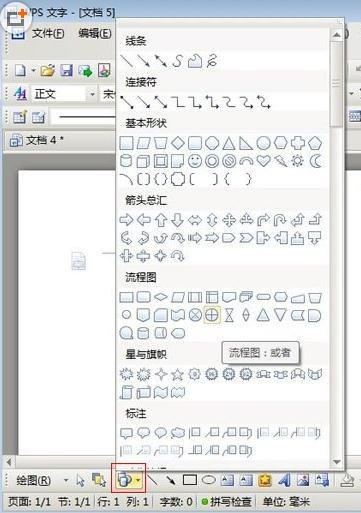Select the flowchart 'or' circle symbol
Viewport: 361px width, 513px height.
point(212,315)
